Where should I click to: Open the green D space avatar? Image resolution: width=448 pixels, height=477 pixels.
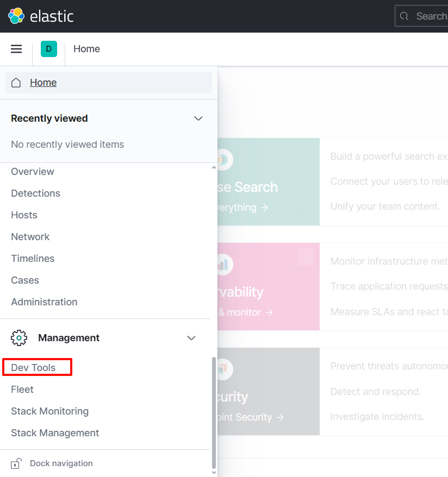tap(49, 49)
